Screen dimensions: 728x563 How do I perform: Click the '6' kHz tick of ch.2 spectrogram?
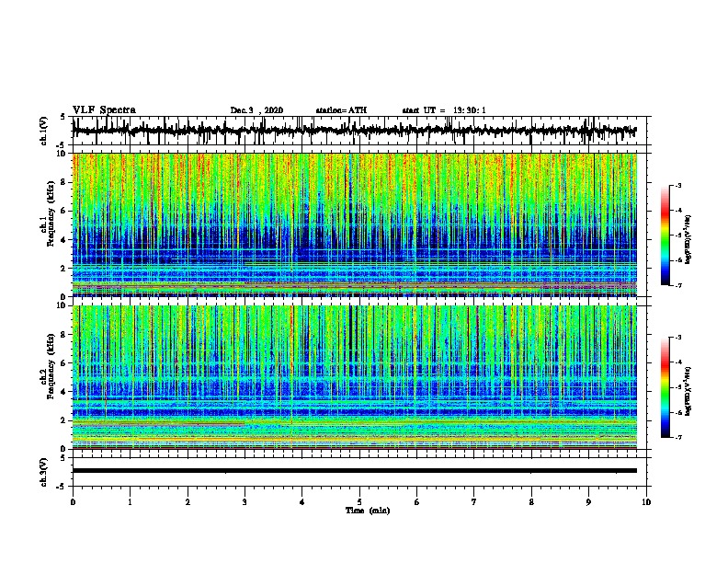64,363
